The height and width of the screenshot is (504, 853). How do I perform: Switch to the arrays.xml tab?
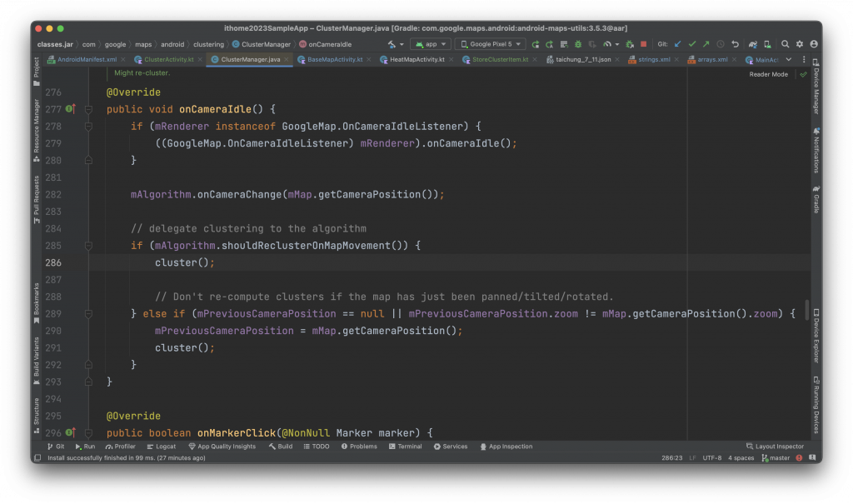click(712, 59)
